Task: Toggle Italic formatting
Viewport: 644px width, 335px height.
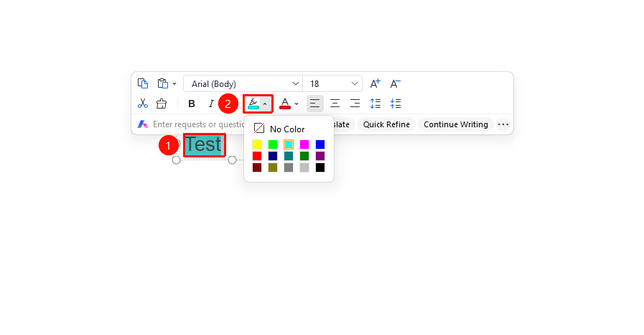Action: pos(210,104)
